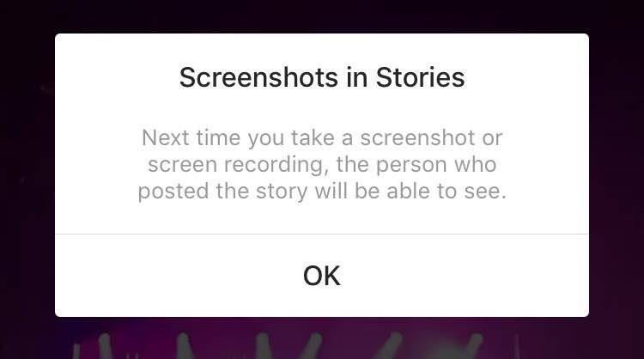Tap OK to dismiss the dialog

pos(322,276)
